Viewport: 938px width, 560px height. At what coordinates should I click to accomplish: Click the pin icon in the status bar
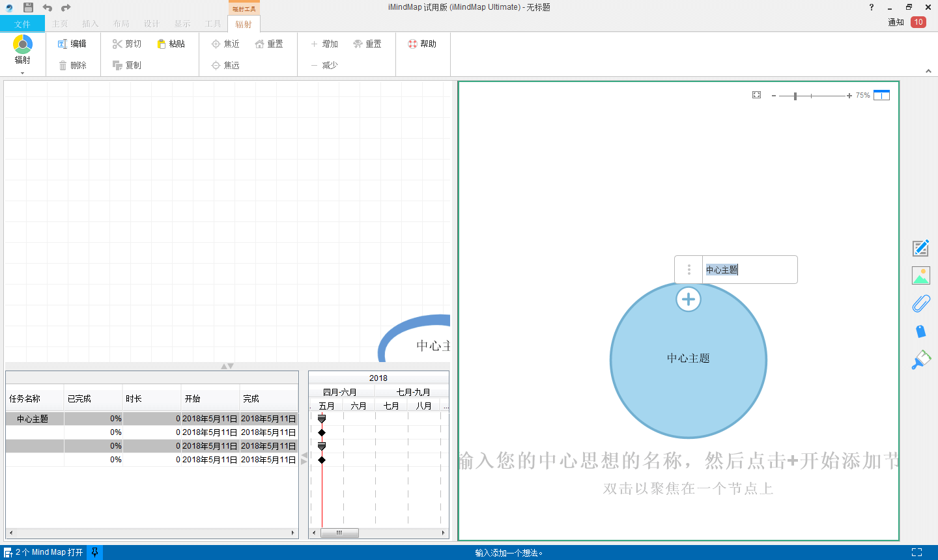pos(95,552)
